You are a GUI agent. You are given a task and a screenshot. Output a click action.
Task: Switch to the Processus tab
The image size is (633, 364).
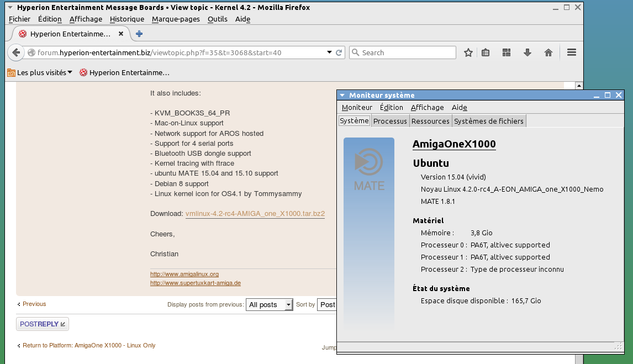tap(390, 121)
